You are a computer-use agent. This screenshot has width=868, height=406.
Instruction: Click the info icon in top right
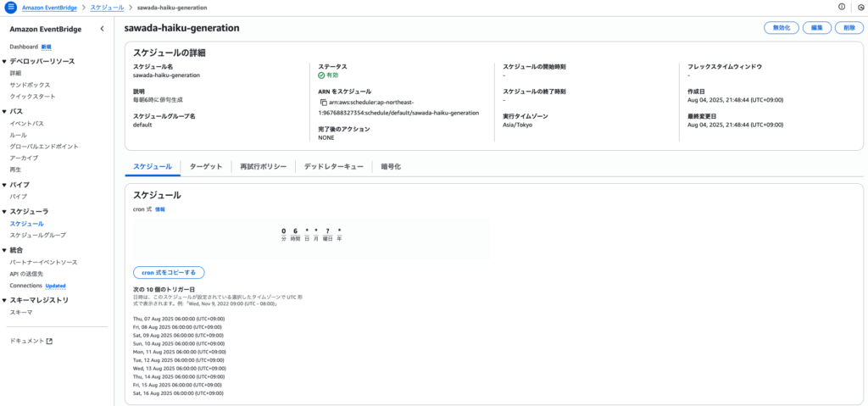pos(842,7)
